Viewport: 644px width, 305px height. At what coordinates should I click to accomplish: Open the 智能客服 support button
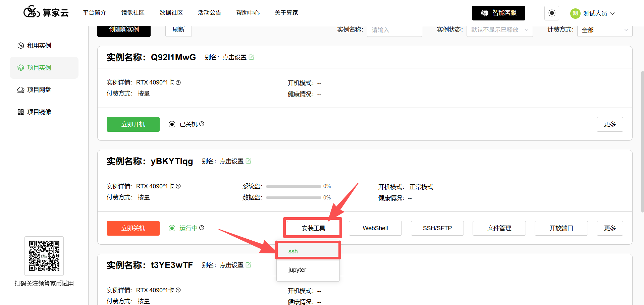coord(498,13)
